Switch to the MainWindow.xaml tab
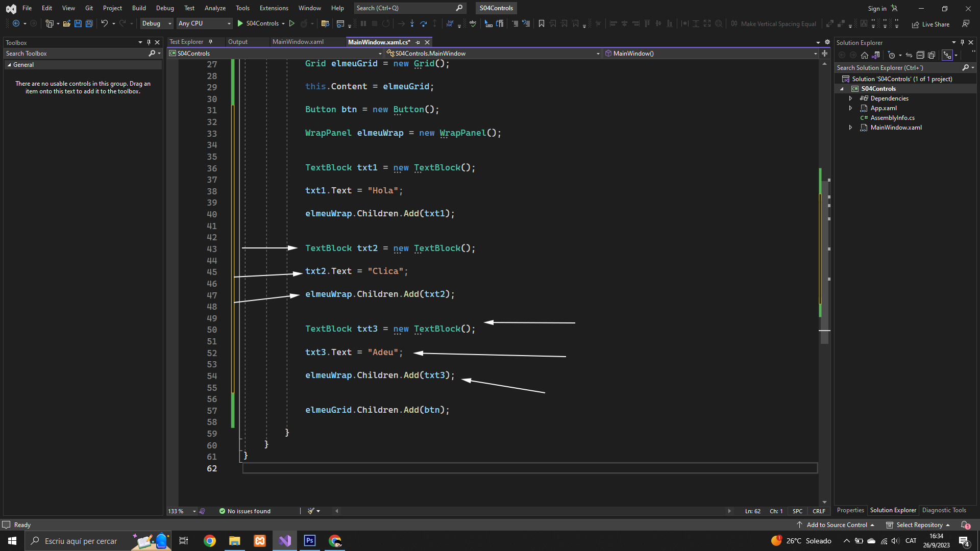Screen dimensions: 980x551 [x=298, y=42]
